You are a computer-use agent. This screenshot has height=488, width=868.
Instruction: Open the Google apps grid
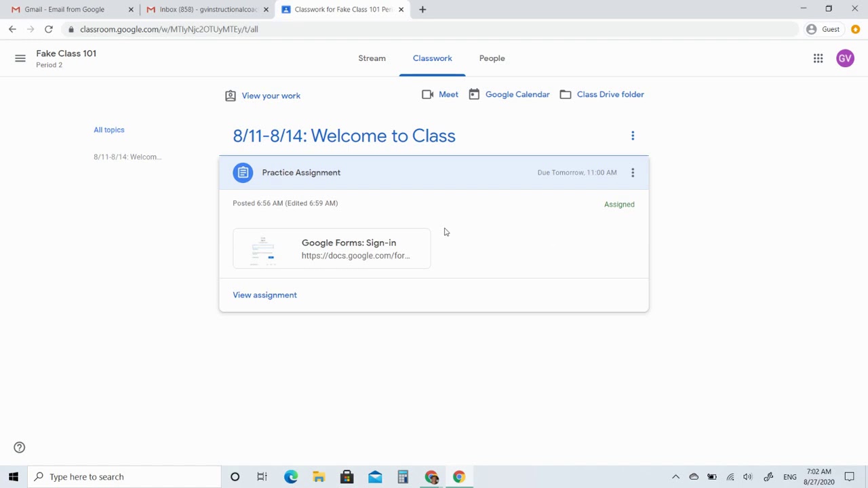coord(818,58)
